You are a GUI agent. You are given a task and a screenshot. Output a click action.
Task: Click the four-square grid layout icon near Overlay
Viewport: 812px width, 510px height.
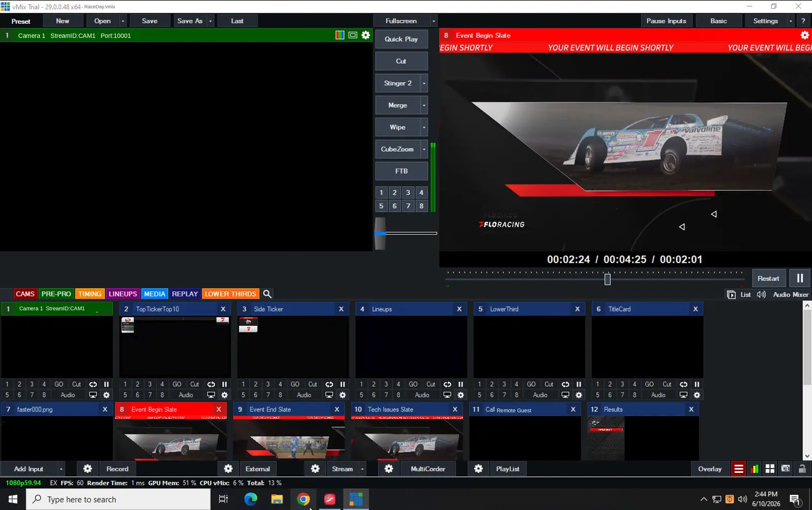[x=770, y=469]
